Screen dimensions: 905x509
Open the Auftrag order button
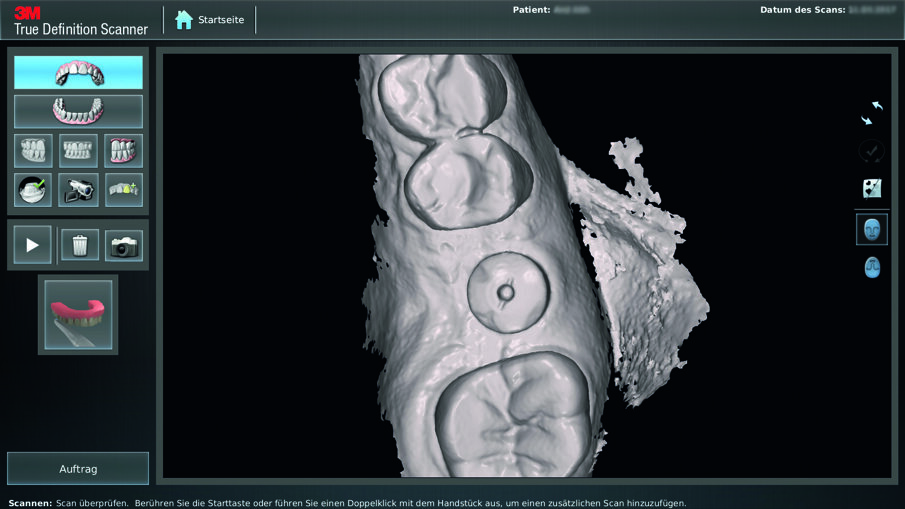pyautogui.click(x=78, y=469)
